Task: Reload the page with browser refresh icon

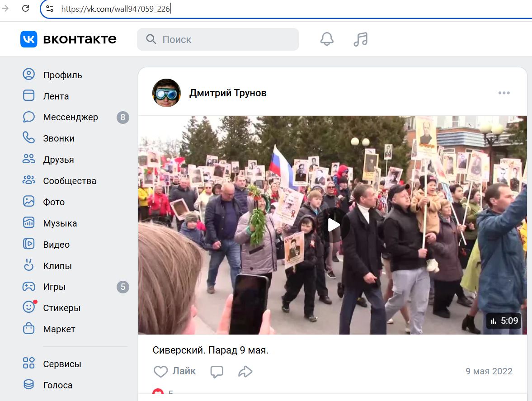Action: [x=26, y=8]
